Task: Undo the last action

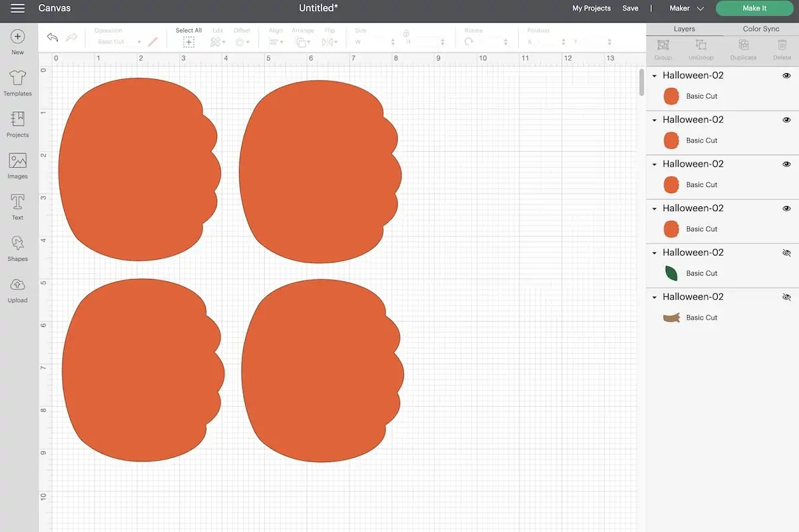Action: click(53, 38)
